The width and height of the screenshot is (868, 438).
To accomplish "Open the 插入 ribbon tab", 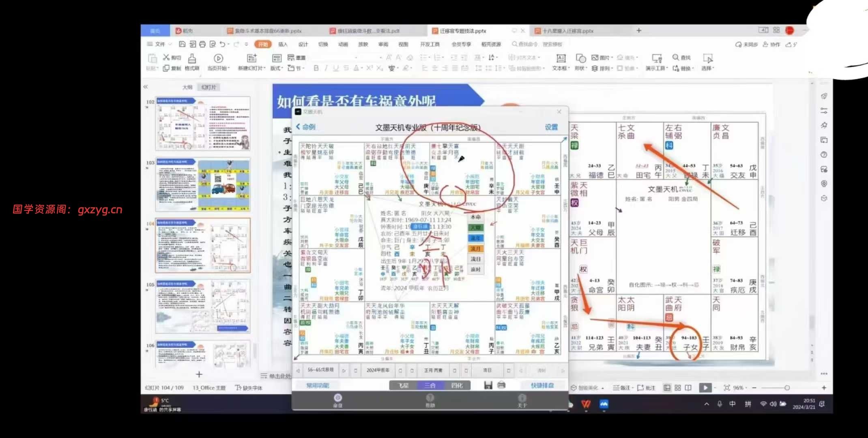I will coord(283,44).
